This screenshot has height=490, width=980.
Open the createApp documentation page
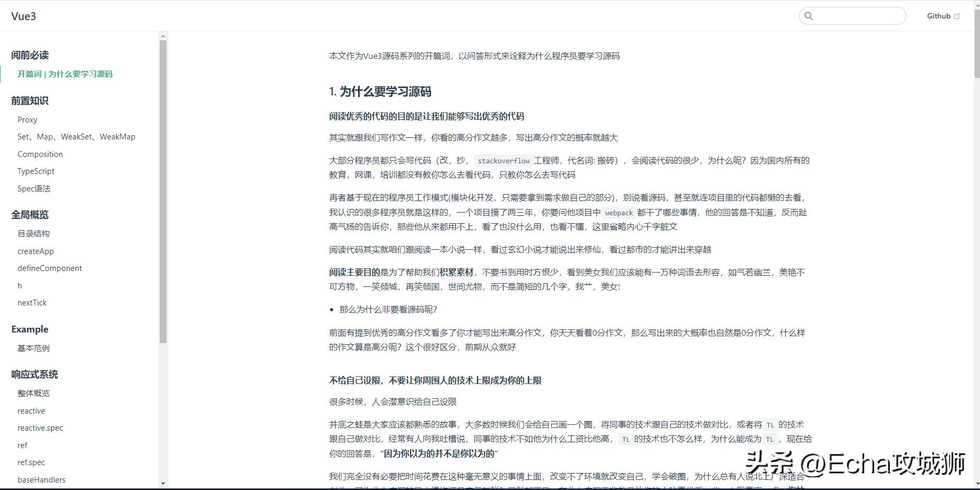coord(36,251)
